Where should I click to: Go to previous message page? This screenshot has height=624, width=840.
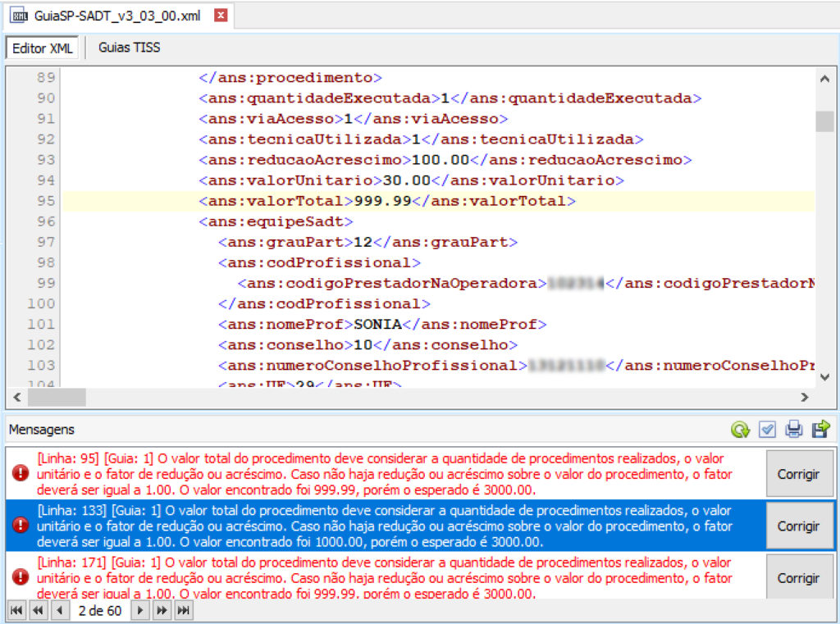[59, 611]
